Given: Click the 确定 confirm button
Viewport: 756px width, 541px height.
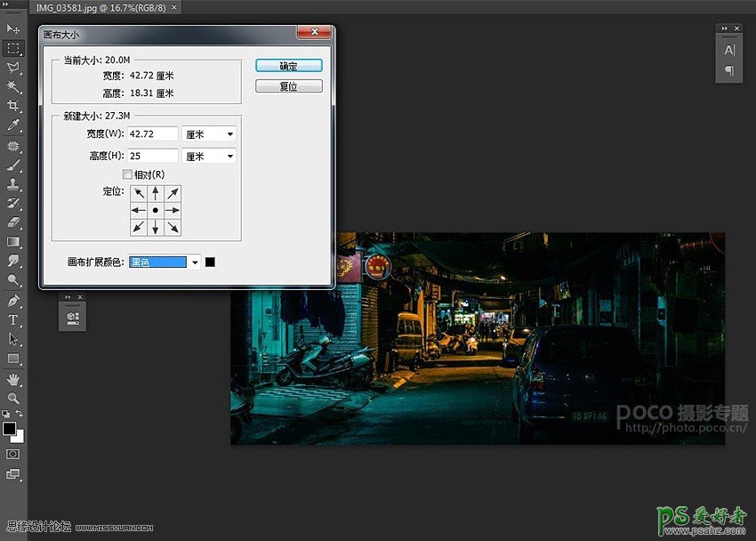Looking at the screenshot, I should click(x=288, y=66).
